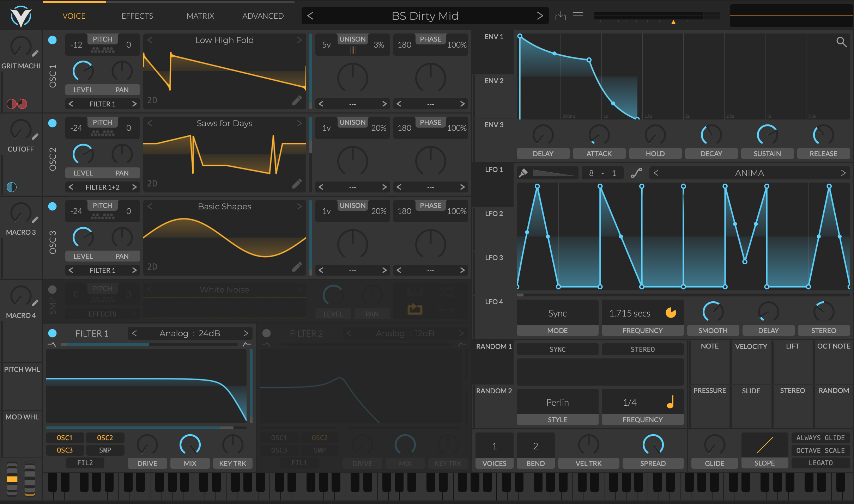The height and width of the screenshot is (504, 854).
Task: Click the envelope magnifying glass icon
Action: click(x=841, y=42)
